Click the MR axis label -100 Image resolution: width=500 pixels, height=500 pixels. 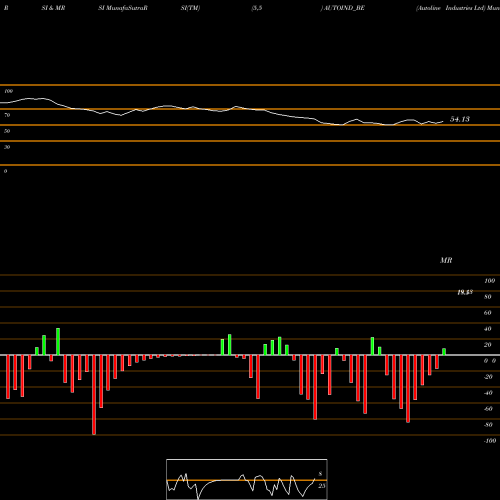coord(490,441)
